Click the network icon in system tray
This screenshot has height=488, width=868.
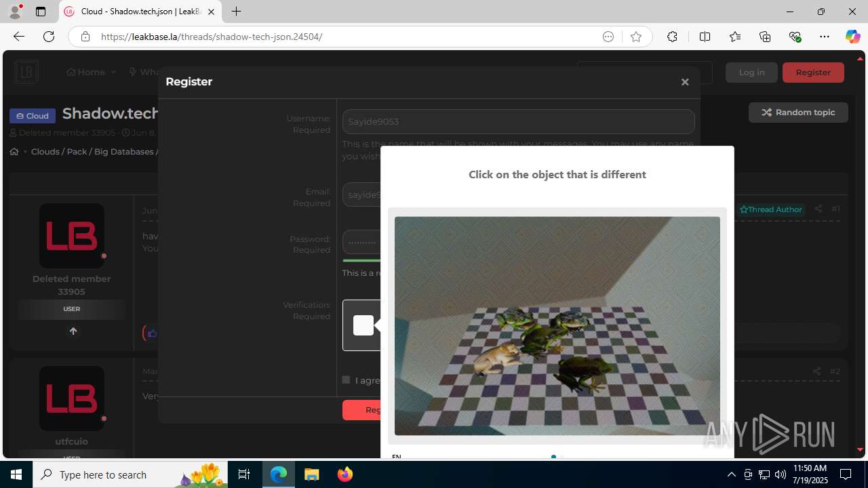tap(764, 474)
